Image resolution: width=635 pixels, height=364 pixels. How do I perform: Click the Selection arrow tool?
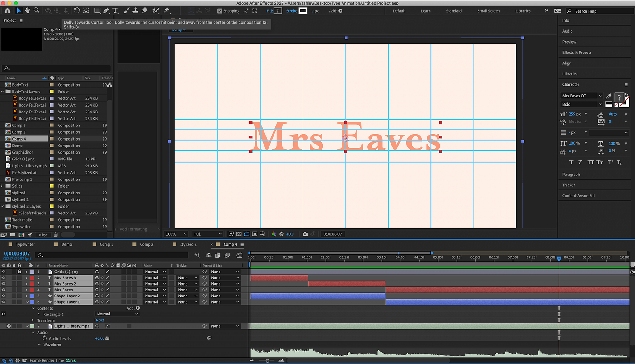[x=19, y=10]
